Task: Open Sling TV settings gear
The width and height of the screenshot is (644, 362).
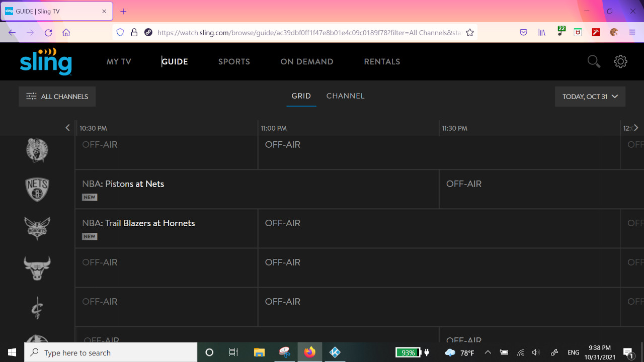Action: [620, 61]
